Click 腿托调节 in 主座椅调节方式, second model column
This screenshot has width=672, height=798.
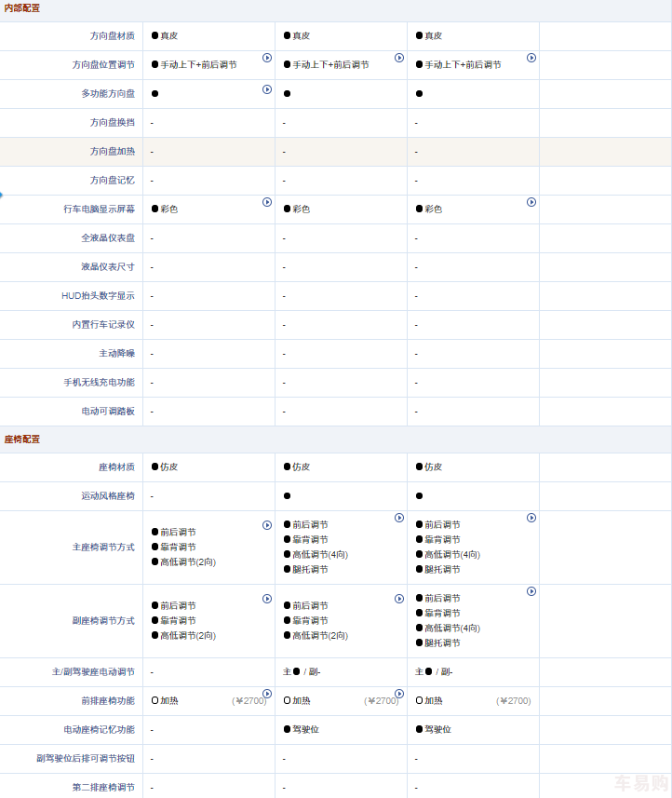click(310, 570)
